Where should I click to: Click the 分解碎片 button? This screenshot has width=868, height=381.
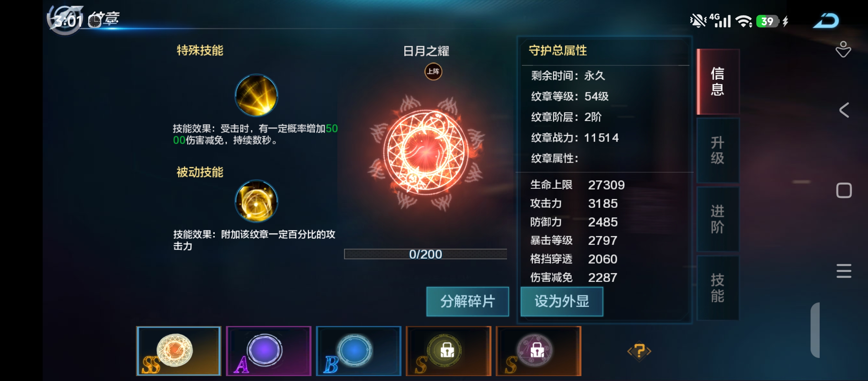[x=468, y=302]
